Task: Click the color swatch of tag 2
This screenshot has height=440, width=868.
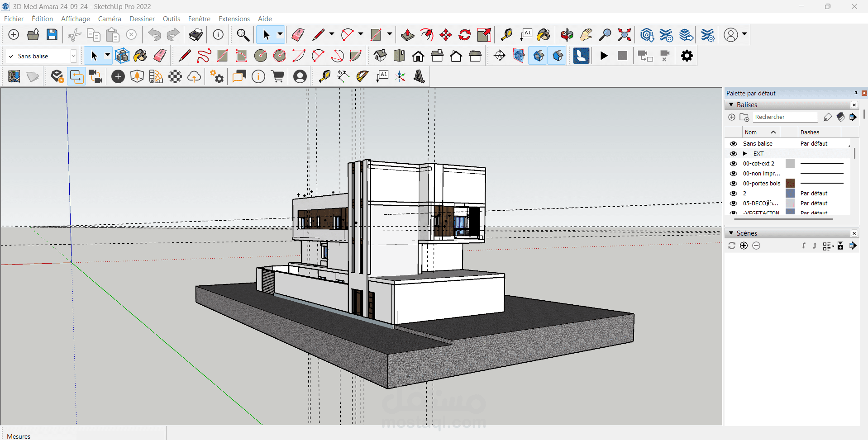Action: (x=790, y=194)
